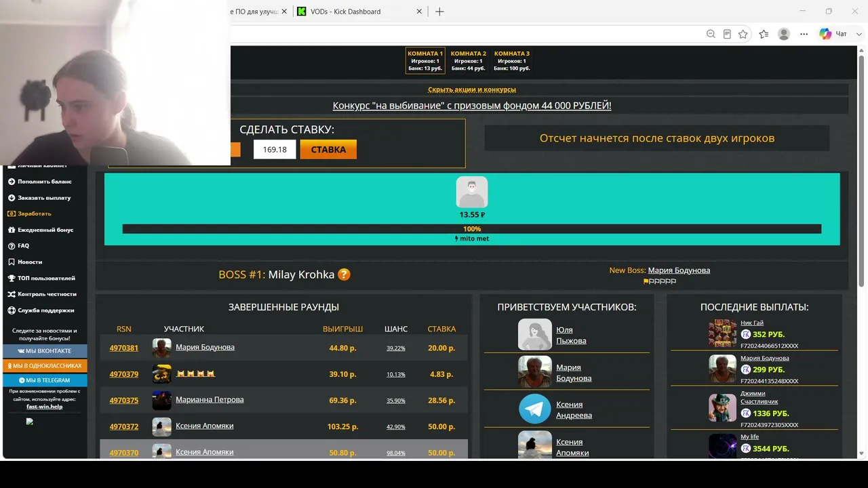Screen dimensions: 868x488
Task: Click the top-up balance arrow icon
Action: (x=12, y=182)
